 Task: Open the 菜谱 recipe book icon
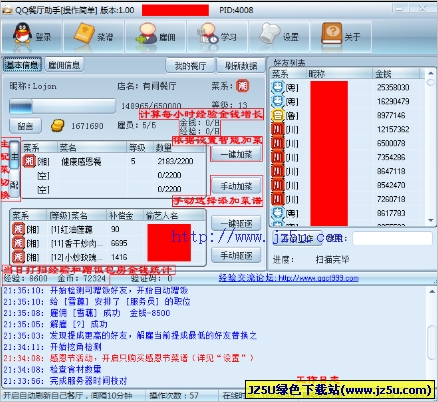(x=84, y=33)
